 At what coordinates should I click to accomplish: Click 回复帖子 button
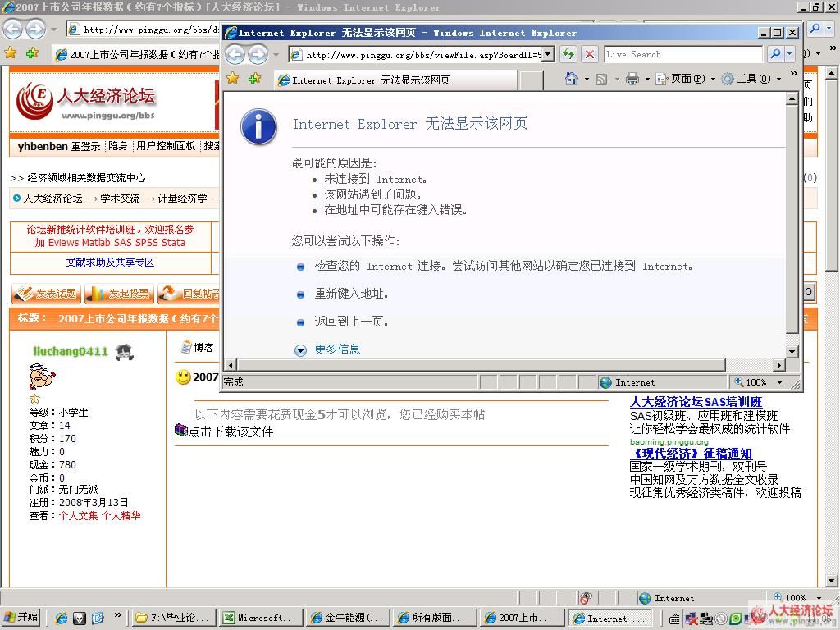click(x=189, y=294)
